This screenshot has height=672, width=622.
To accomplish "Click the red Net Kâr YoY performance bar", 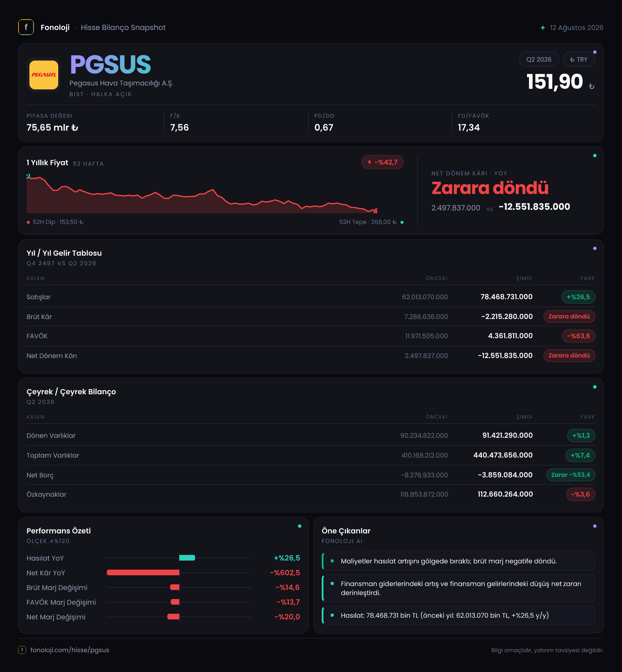I will (143, 572).
